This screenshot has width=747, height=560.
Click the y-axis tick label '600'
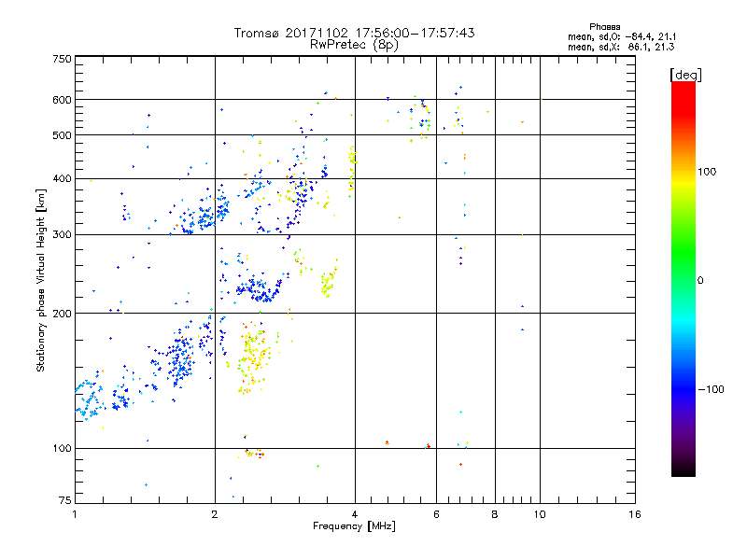pyautogui.click(x=63, y=100)
